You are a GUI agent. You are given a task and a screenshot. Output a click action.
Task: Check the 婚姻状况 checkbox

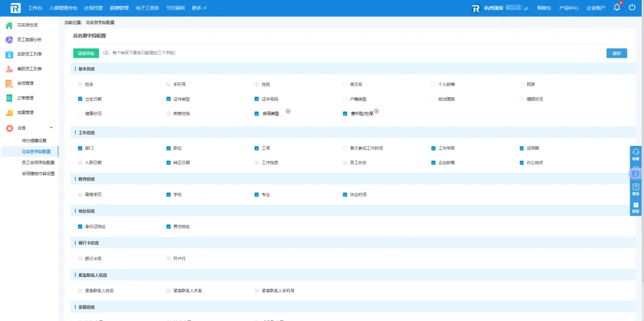[522, 99]
